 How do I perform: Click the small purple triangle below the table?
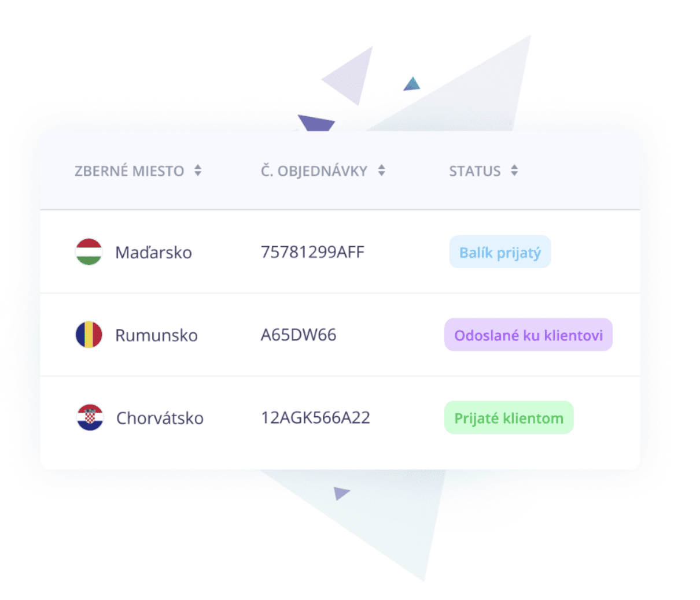coord(341,493)
